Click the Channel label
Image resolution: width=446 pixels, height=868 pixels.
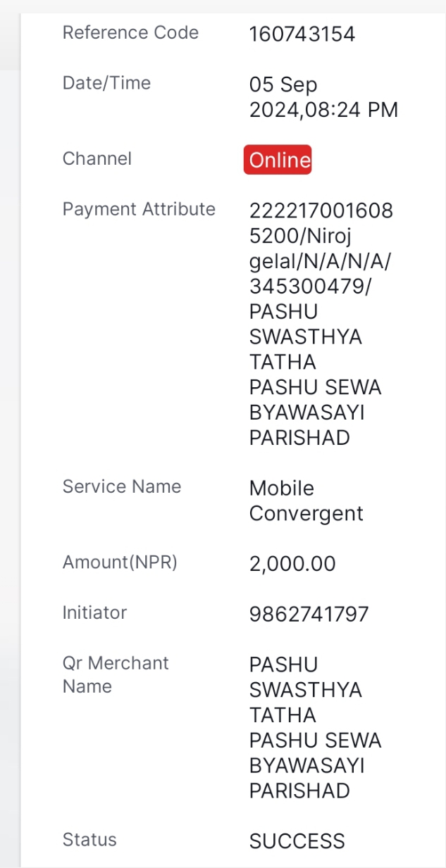[x=97, y=158]
